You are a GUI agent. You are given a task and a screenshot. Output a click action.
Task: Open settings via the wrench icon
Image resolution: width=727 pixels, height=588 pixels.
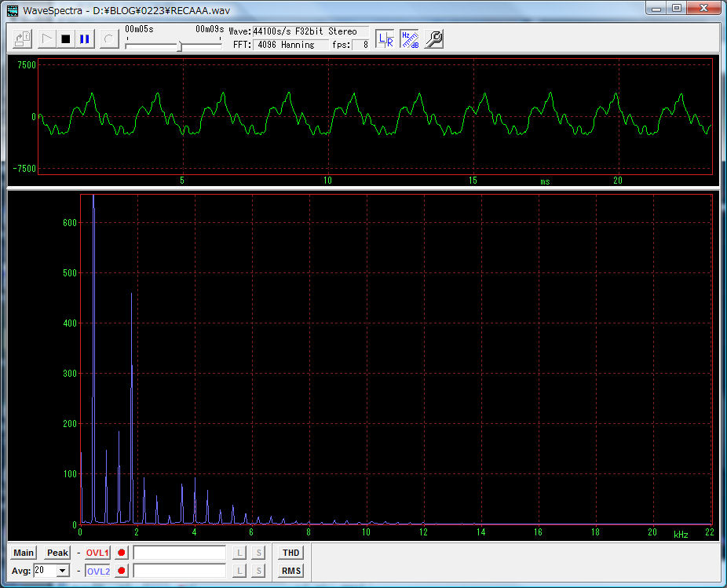coord(434,39)
